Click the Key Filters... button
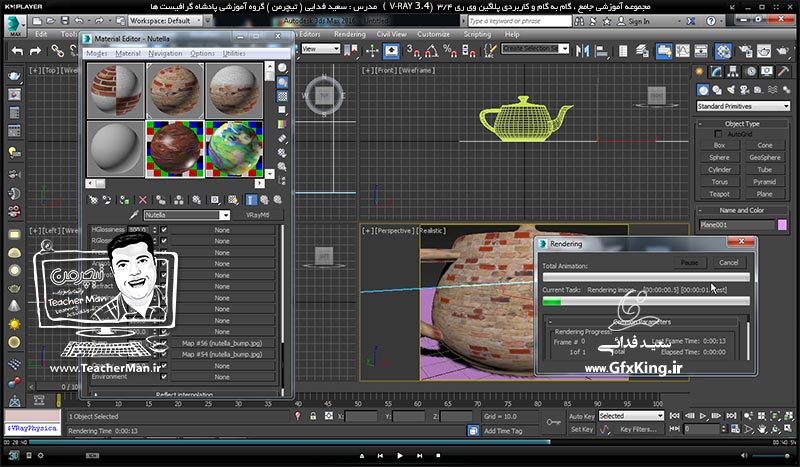This screenshot has height=467, width=800. tap(638, 429)
